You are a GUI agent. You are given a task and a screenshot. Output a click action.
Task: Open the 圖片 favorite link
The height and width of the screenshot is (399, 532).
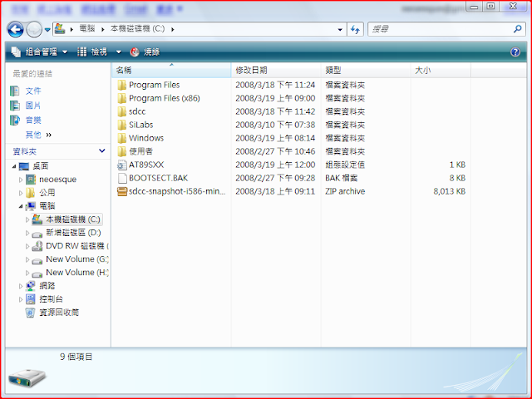[x=33, y=106]
